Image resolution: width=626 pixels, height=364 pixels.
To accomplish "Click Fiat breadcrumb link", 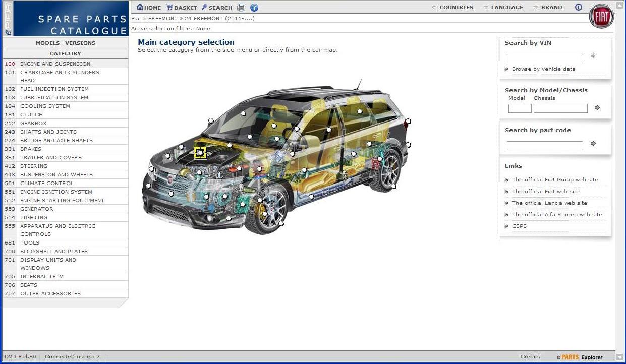I will click(136, 19).
